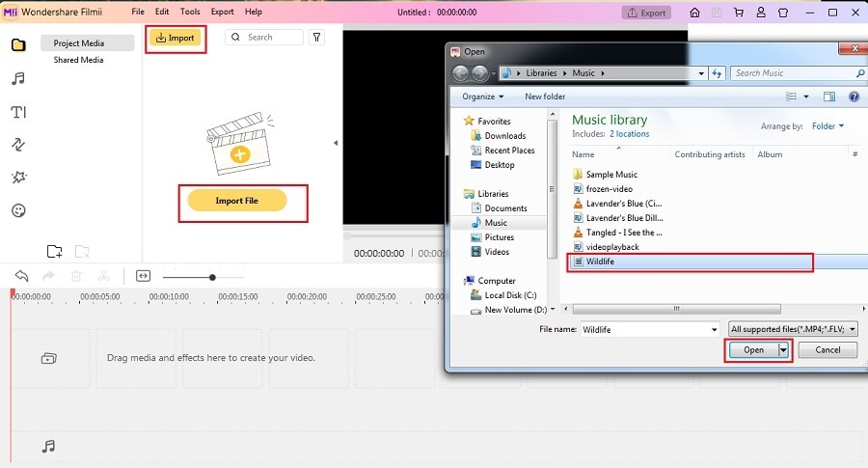
Task: Open the Help menu
Action: click(253, 12)
